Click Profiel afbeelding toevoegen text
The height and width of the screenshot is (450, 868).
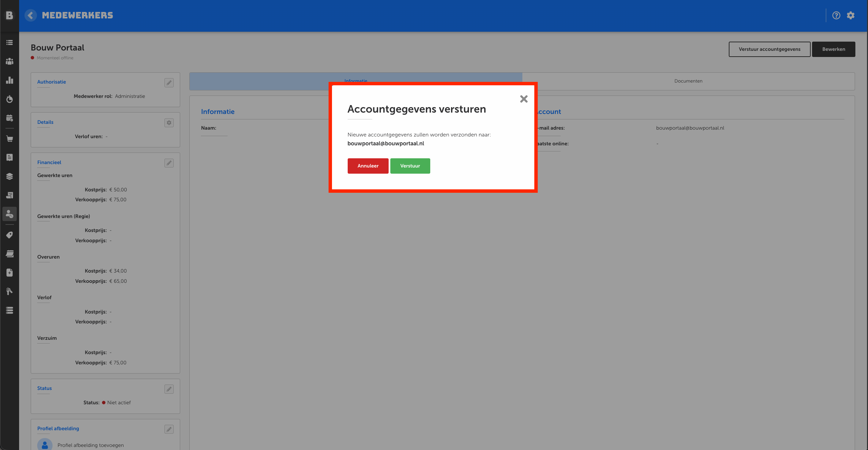click(90, 445)
